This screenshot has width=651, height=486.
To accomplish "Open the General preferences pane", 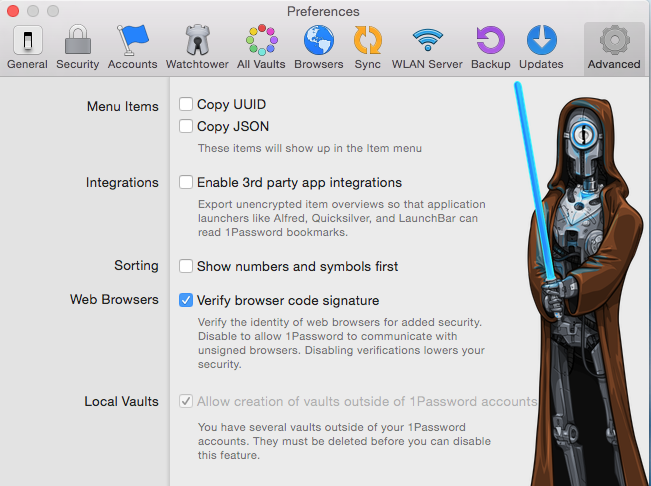I will pos(27,47).
